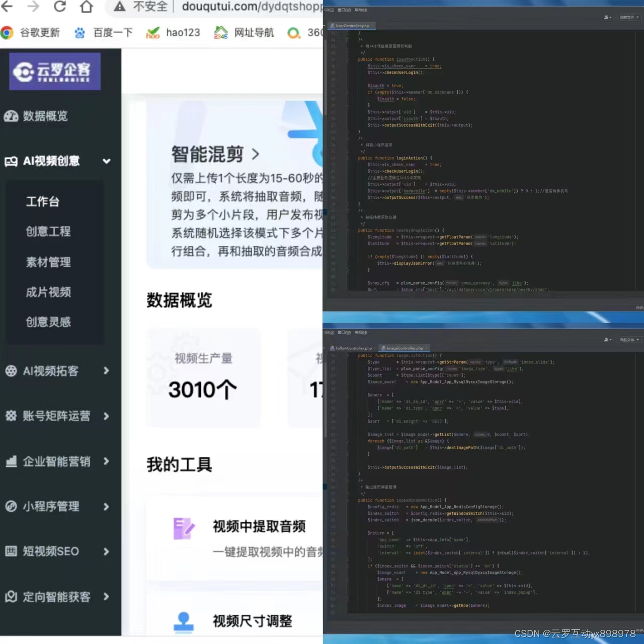The width and height of the screenshot is (644, 644).
Task: Open 当前文件 dropdown in upper IDE
Action: click(x=629, y=17)
